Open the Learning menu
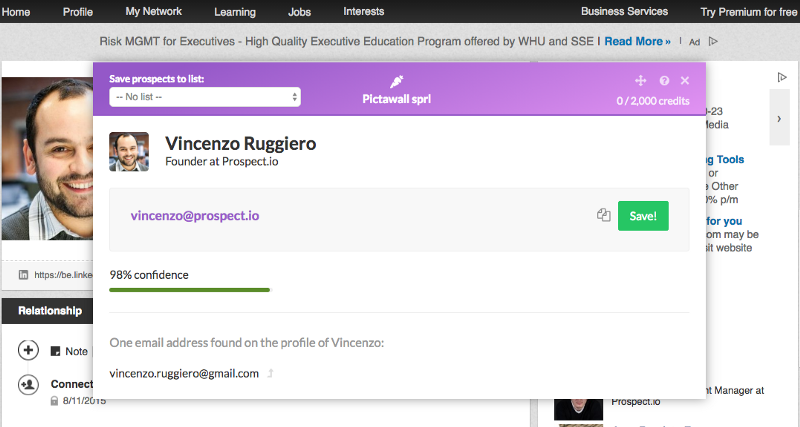800x427 pixels. pos(235,12)
